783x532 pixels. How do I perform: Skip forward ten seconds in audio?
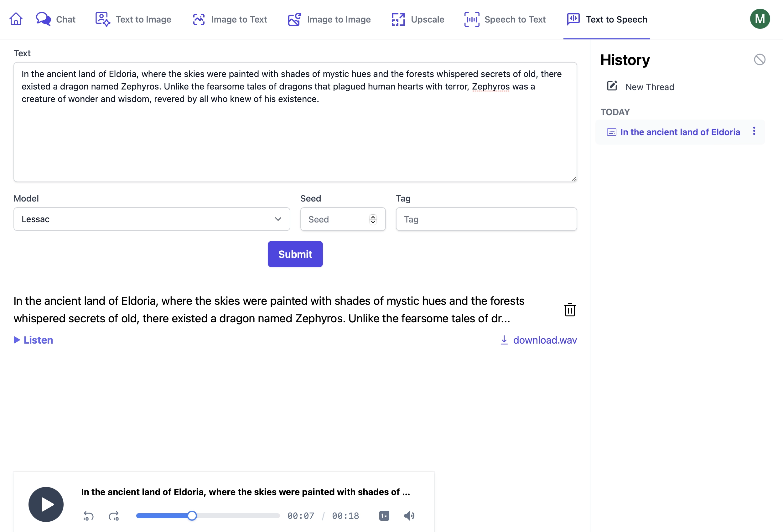(114, 515)
